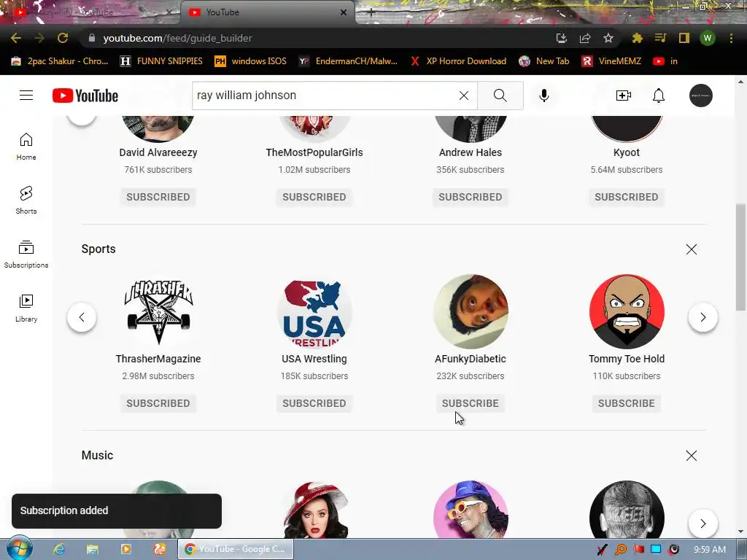Viewport: 747px width, 560px height.
Task: Open XP Horror Download bookmark
Action: pyautogui.click(x=458, y=61)
